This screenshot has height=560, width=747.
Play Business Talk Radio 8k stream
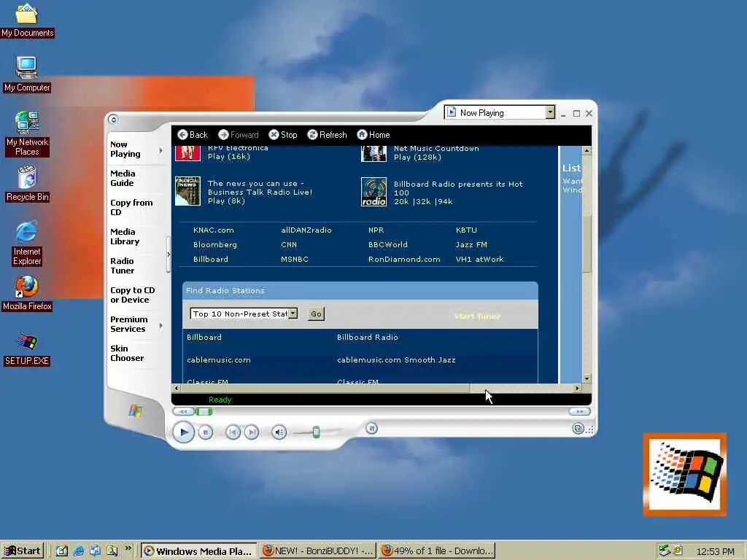tap(226, 201)
